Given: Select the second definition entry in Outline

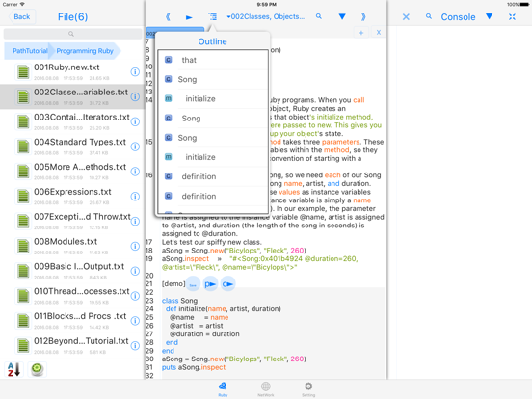Looking at the screenshot, I should (x=213, y=196).
